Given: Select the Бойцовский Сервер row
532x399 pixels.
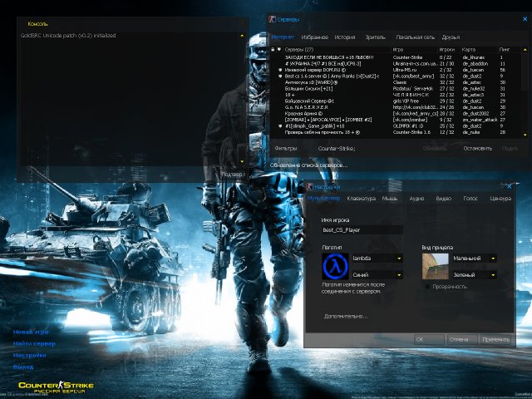Looking at the screenshot, I should [x=396, y=101].
